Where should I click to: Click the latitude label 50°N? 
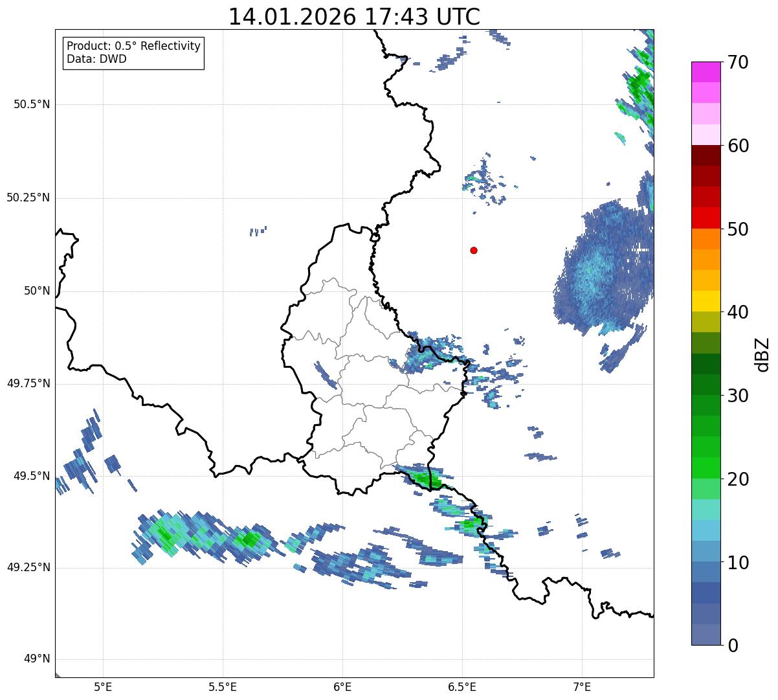point(37,291)
